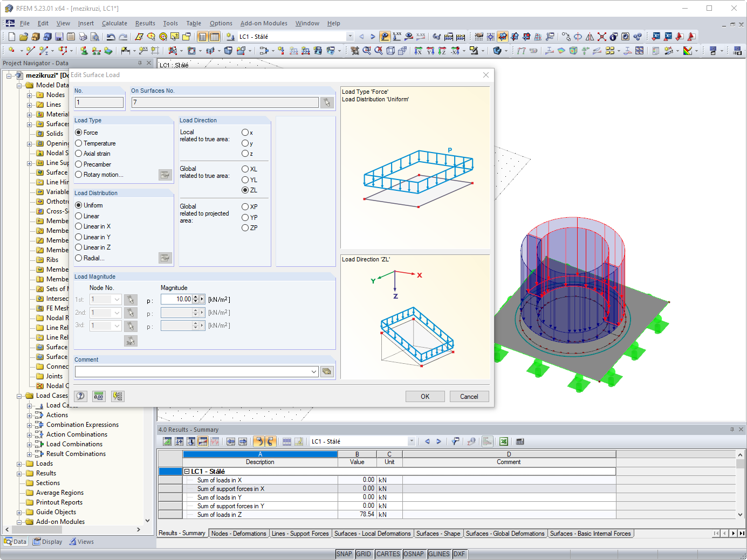The image size is (747, 560).
Task: Open the Printout Report icon in toolbar
Action: [x=71, y=36]
